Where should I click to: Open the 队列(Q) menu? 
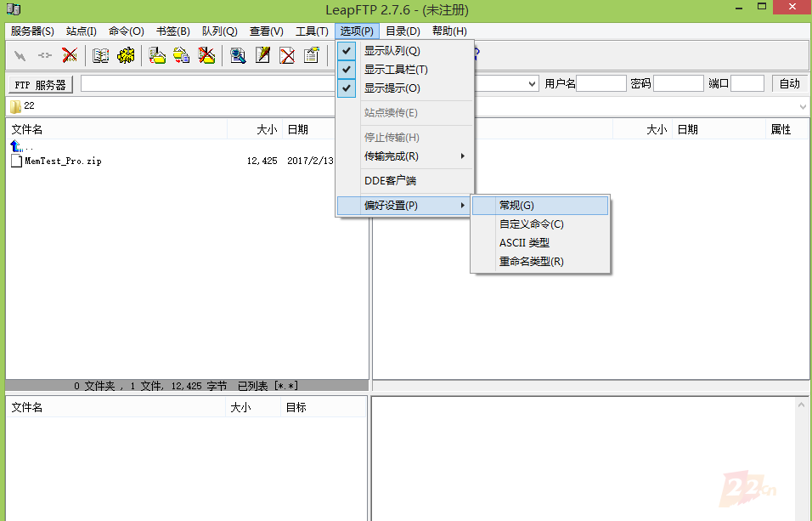[220, 31]
